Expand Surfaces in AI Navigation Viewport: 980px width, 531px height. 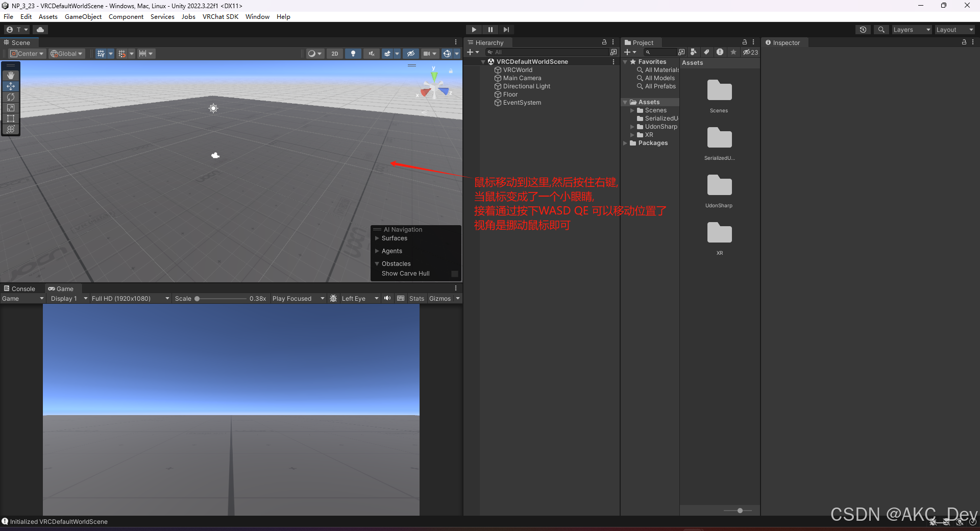coord(377,238)
